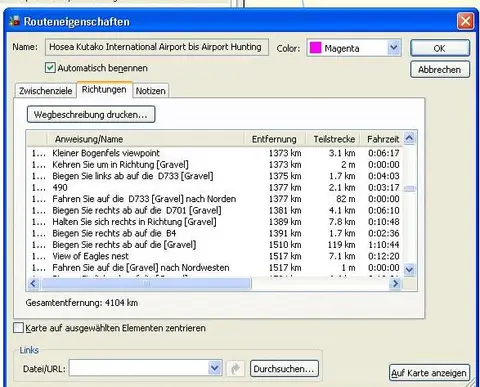Viewport: 480px width, 387px height.
Task: Click Wegbeschreibung drucken button
Action: (91, 114)
